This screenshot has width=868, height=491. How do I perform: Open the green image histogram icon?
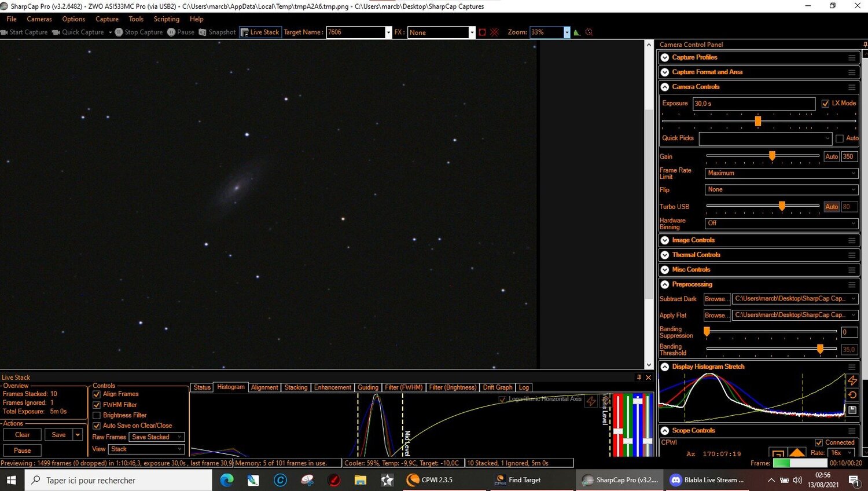tap(577, 32)
